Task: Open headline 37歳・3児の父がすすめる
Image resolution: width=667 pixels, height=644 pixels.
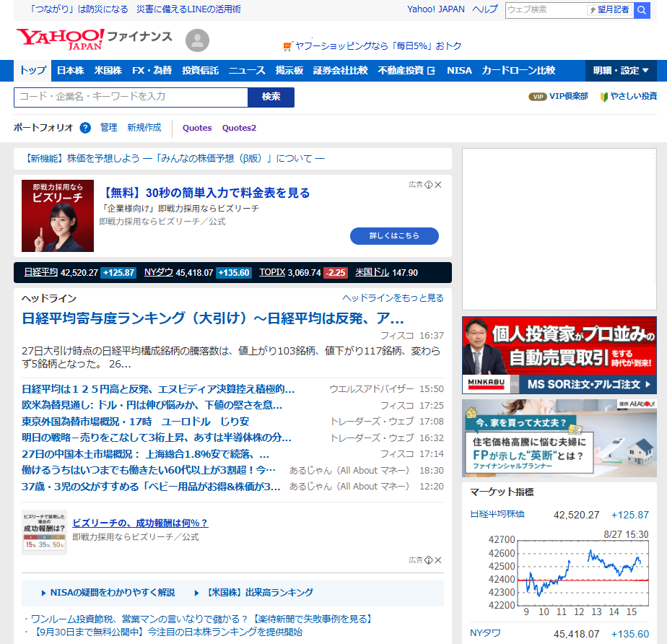Action: (151, 487)
